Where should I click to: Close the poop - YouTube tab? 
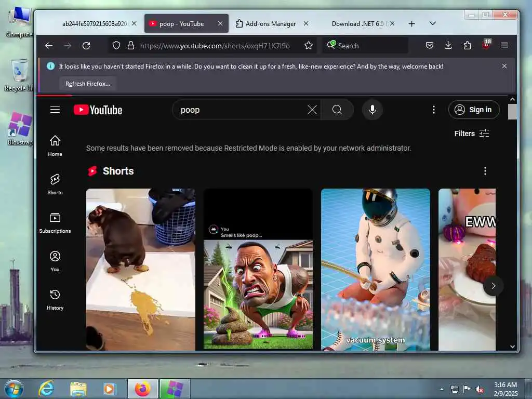(220, 24)
